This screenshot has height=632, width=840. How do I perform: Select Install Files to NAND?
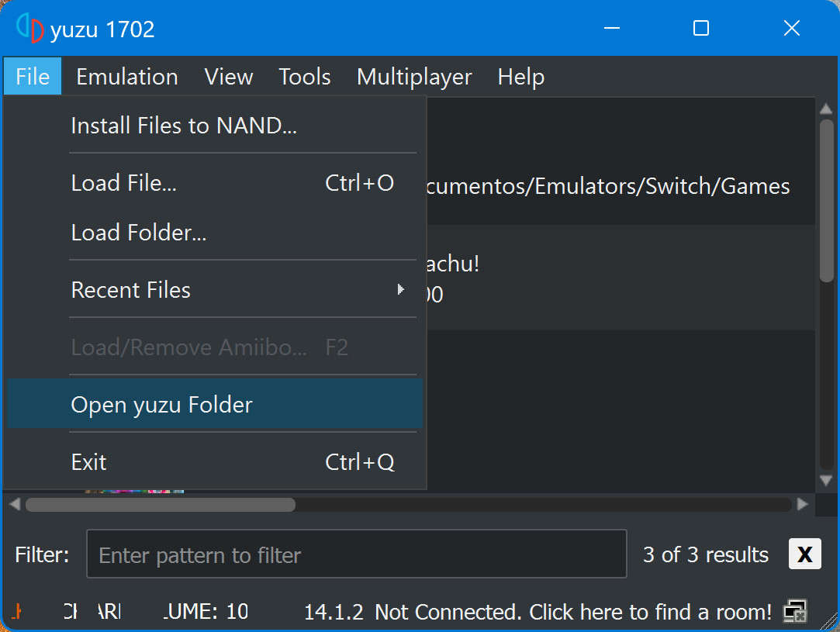pyautogui.click(x=184, y=126)
